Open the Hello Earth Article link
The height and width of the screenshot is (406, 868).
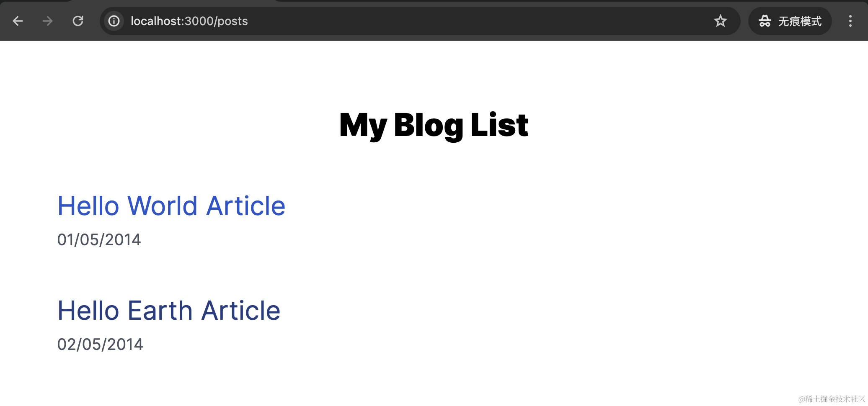pyautogui.click(x=168, y=311)
